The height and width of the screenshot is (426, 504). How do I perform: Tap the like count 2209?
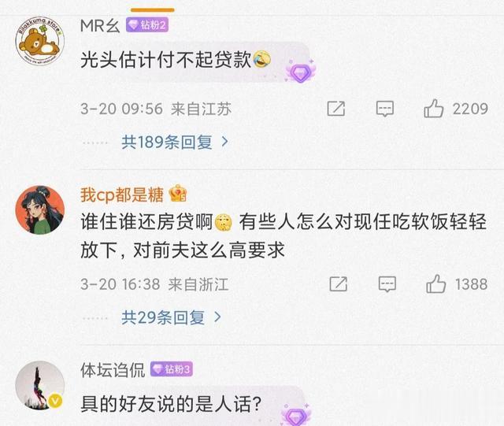pyautogui.click(x=470, y=109)
